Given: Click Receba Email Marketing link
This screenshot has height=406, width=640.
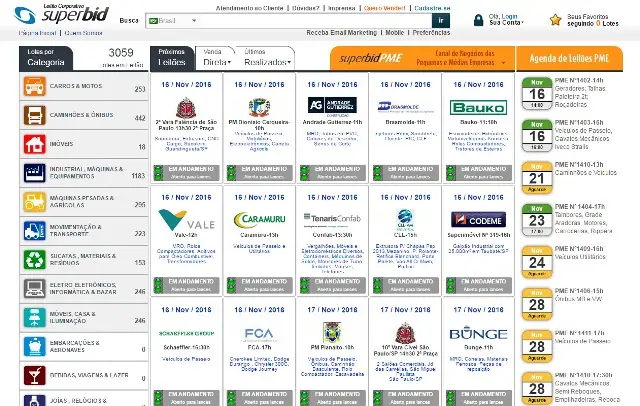Looking at the screenshot, I should [x=342, y=33].
